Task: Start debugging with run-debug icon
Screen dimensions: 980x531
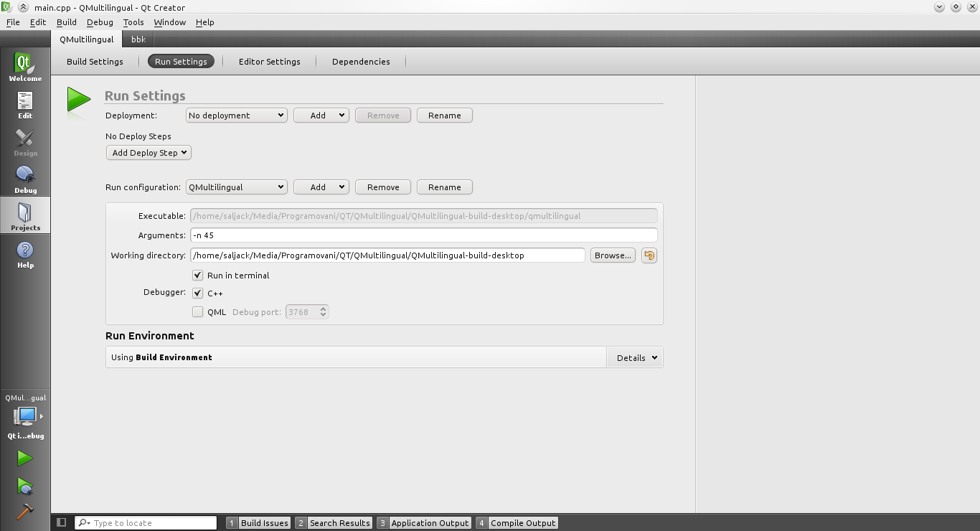Action: point(25,486)
